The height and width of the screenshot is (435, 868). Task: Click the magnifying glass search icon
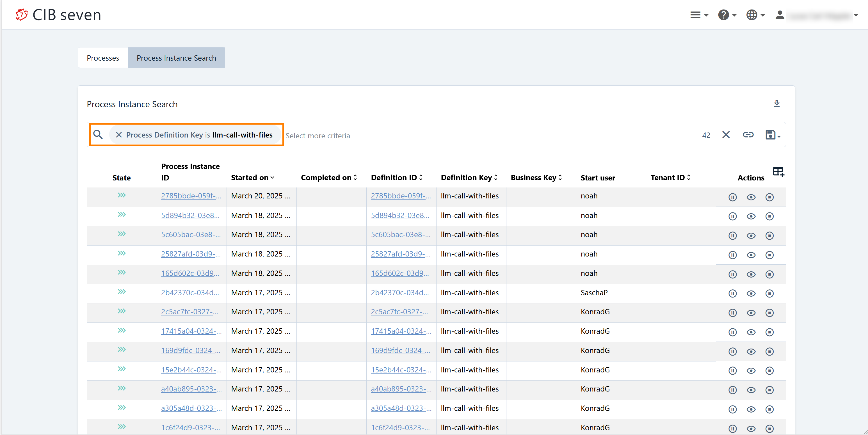98,135
